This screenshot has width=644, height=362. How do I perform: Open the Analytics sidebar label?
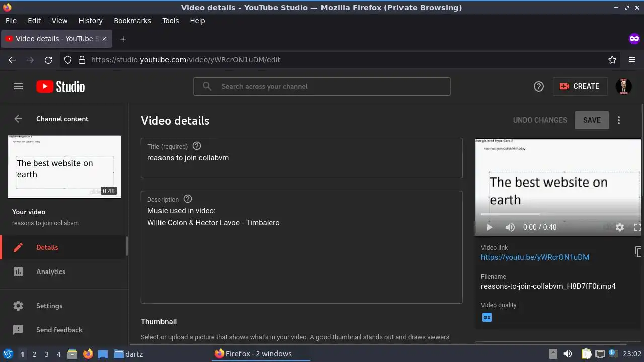pos(51,271)
